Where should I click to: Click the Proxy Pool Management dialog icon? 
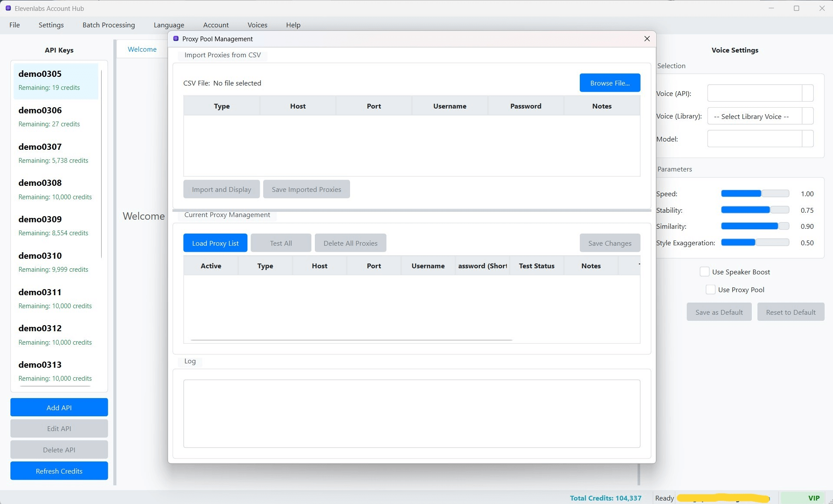(176, 39)
